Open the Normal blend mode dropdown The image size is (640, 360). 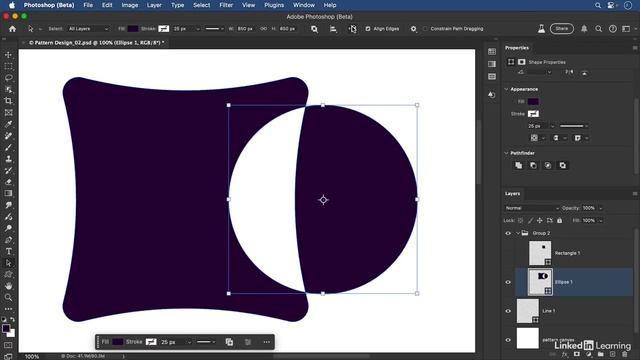532,208
